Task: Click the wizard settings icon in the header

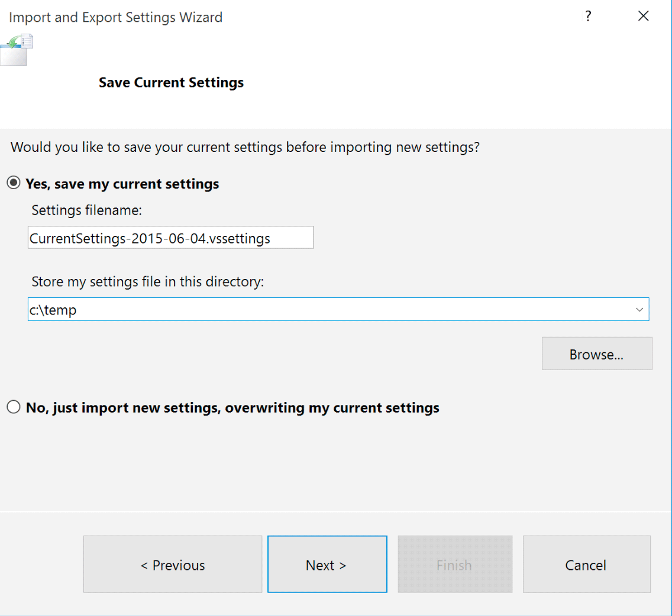Action: 17,50
